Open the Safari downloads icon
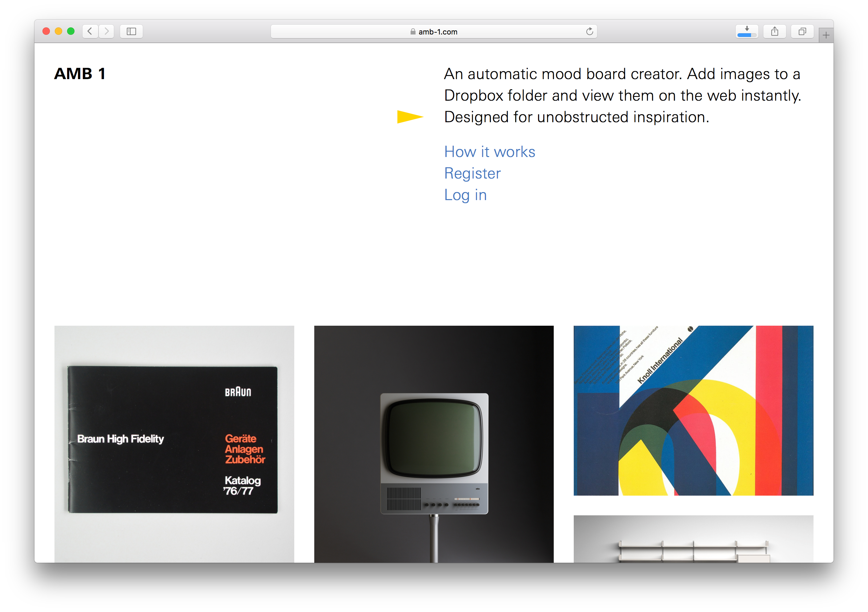The height and width of the screenshot is (612, 868). point(747,31)
